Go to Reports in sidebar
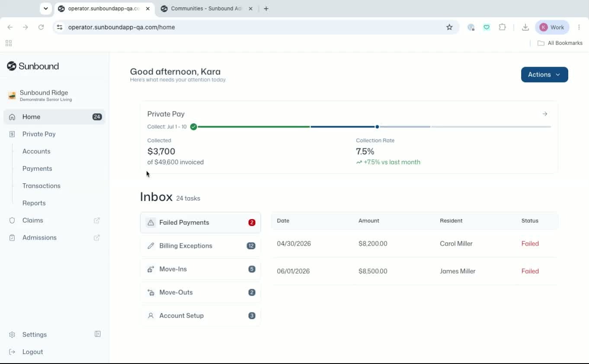 pos(34,203)
